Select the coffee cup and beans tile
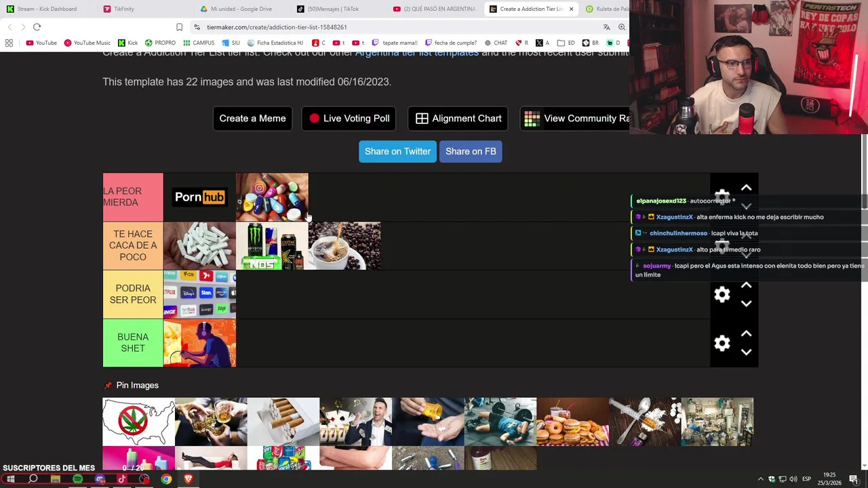868x488 pixels. tap(344, 246)
